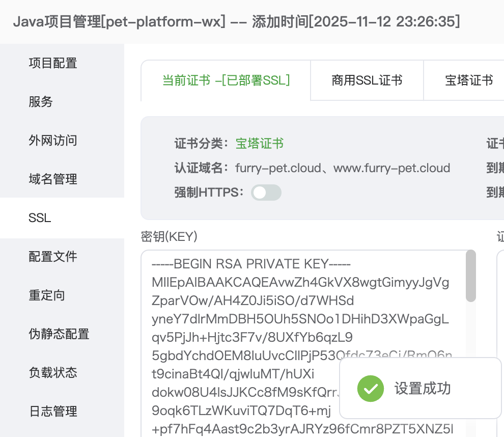Viewport: 504px width, 437px height.
Task: Click the private key text area scrollbar
Action: pyautogui.click(x=471, y=275)
